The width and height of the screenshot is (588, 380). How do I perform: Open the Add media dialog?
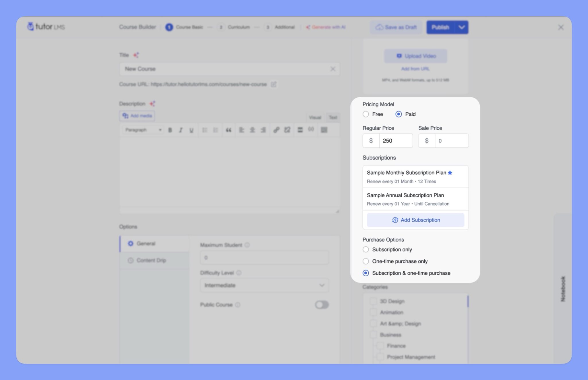point(137,116)
